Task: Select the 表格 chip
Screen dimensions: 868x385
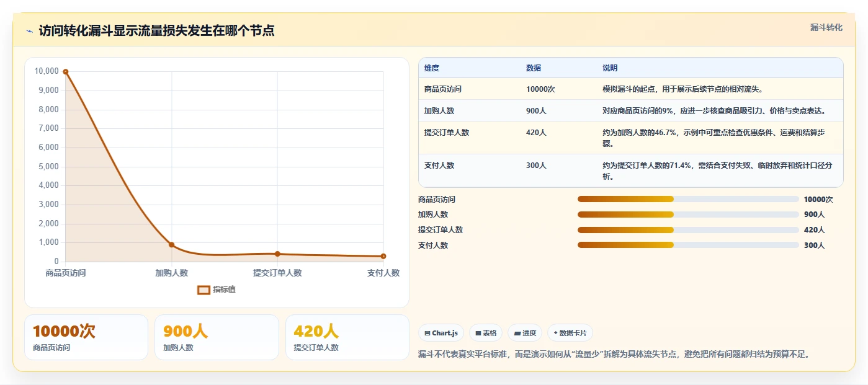Action: (486, 333)
